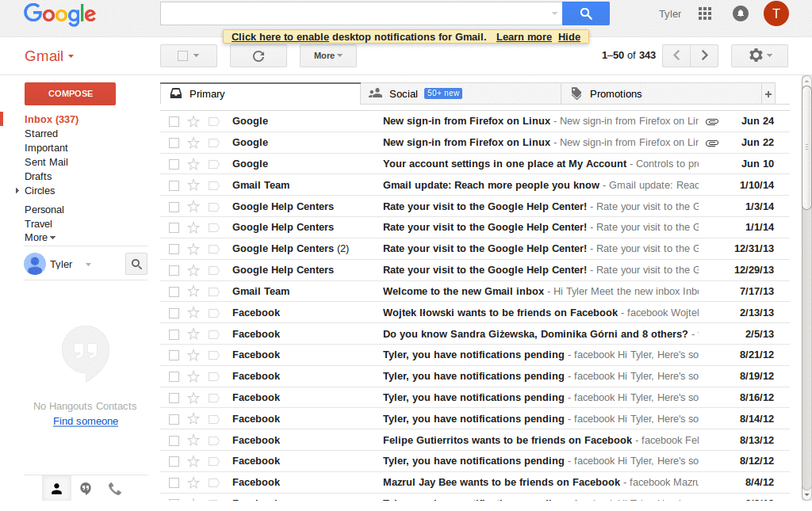812x511 pixels.
Task: Open the phone calls icon
Action: (114, 489)
